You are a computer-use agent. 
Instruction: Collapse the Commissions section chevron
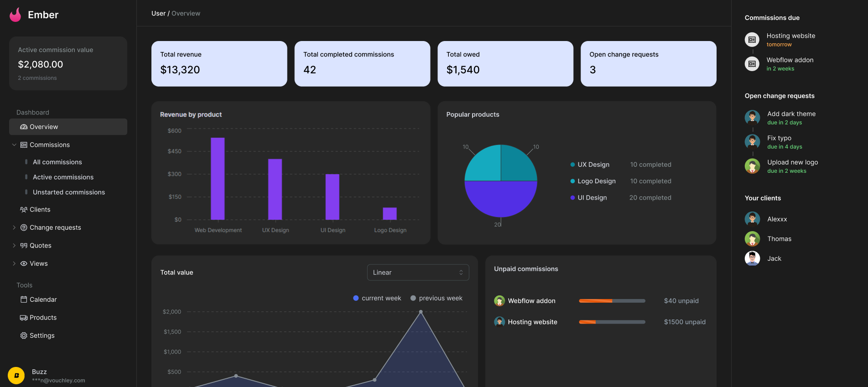point(14,145)
